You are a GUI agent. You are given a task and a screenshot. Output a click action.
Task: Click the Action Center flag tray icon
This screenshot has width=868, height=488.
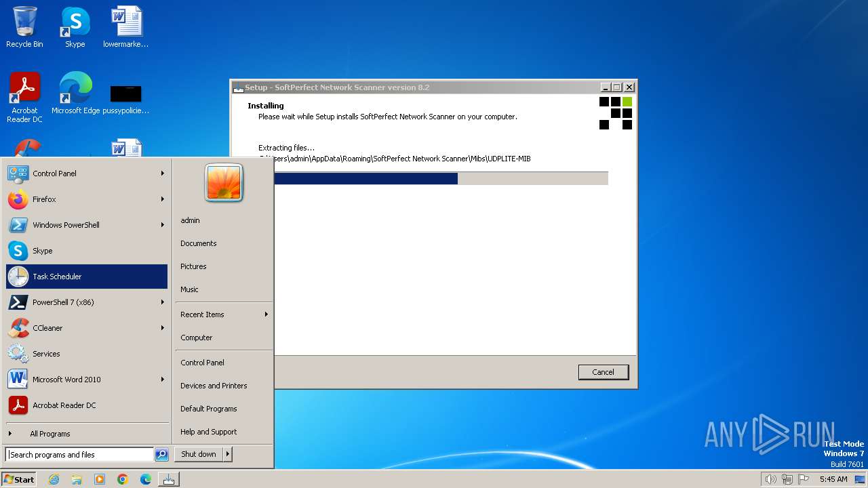(x=803, y=479)
